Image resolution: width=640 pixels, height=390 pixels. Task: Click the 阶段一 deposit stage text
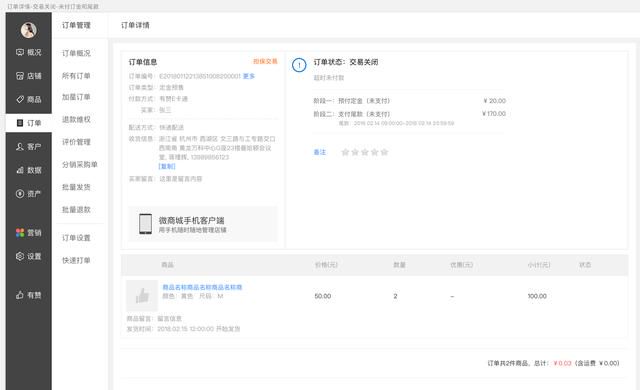point(352,101)
